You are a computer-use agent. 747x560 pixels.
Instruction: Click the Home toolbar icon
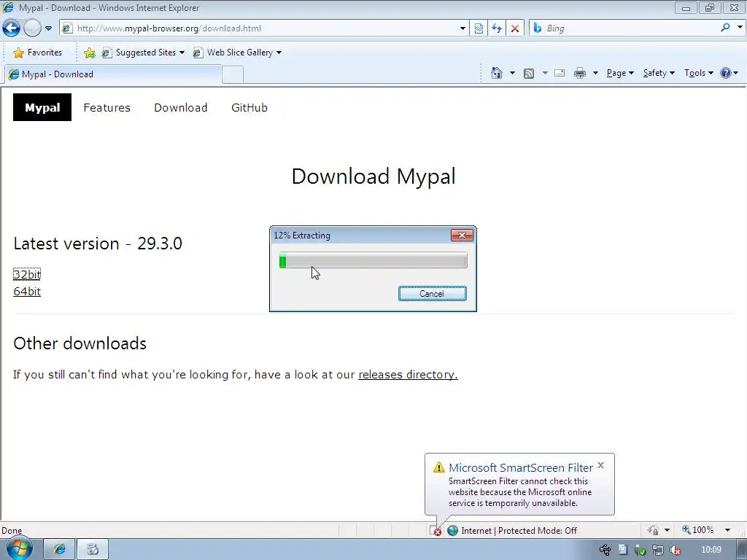(x=496, y=73)
